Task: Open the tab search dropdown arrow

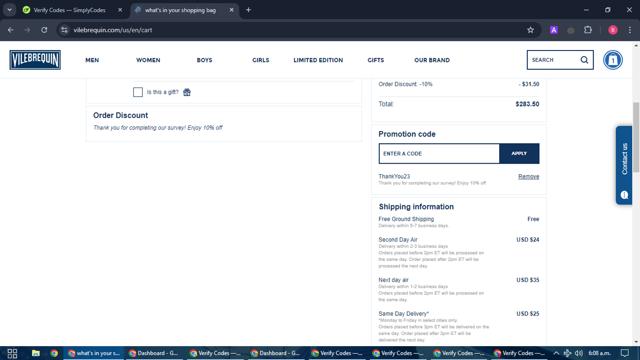Action: [9, 10]
